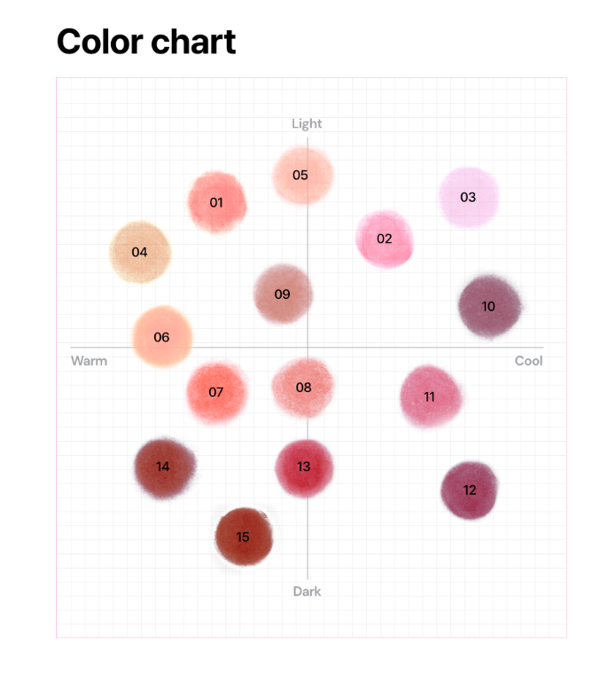Viewport: 616px width, 675px height.
Task: Select the rose pink swatch 11
Action: click(430, 396)
